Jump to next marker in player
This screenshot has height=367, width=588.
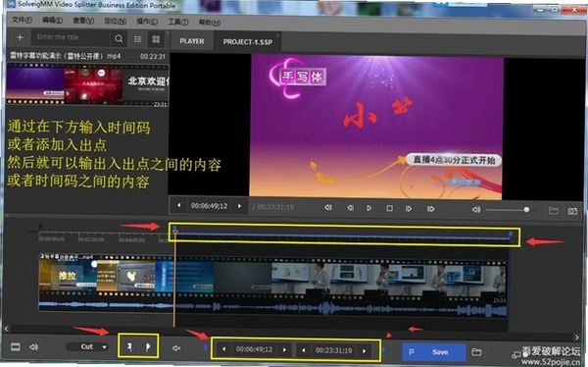pyautogui.click(x=430, y=208)
